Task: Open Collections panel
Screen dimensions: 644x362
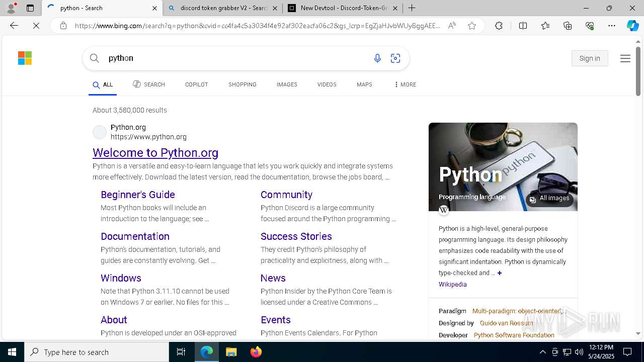Action: [x=568, y=26]
